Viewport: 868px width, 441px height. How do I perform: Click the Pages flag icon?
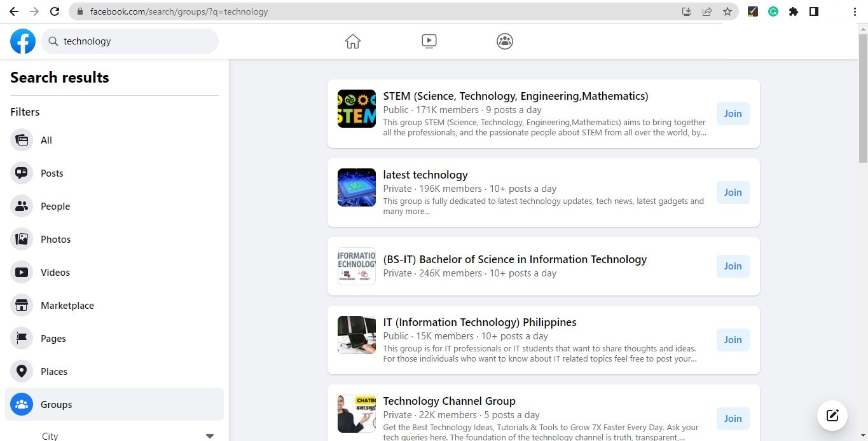(22, 339)
